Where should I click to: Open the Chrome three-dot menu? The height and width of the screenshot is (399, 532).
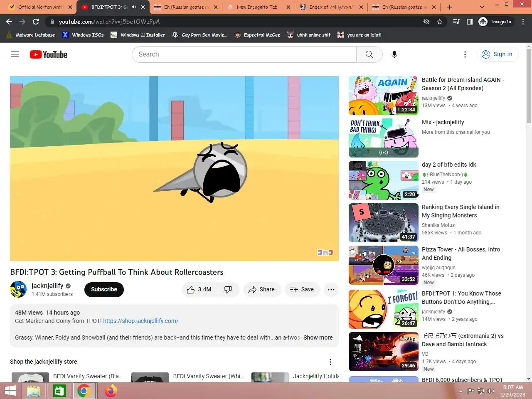coord(523,22)
